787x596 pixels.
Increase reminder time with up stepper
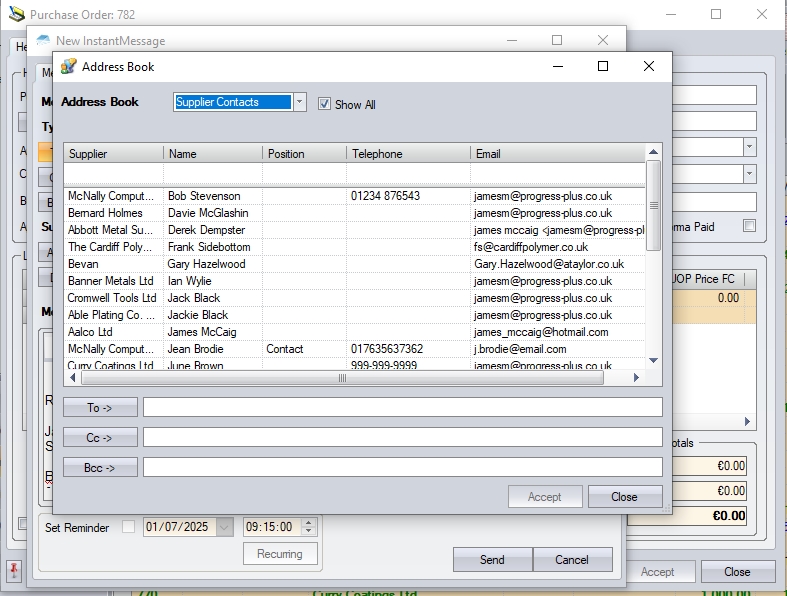tap(309, 522)
